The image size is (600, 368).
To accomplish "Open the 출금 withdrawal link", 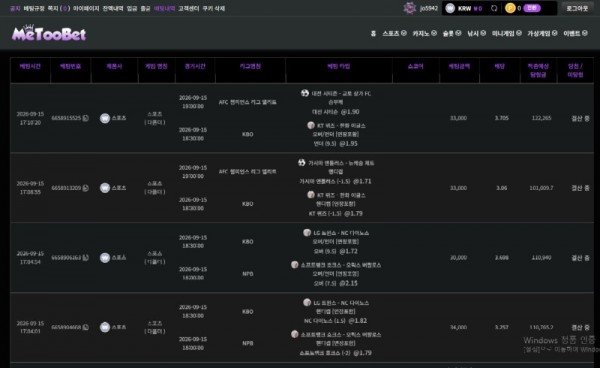I will click(145, 8).
